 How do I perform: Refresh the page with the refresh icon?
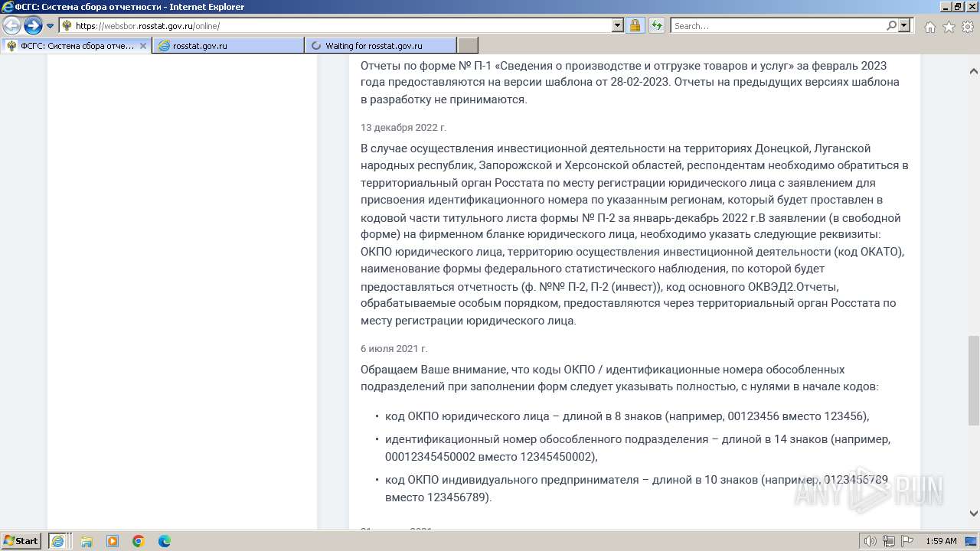[x=657, y=26]
